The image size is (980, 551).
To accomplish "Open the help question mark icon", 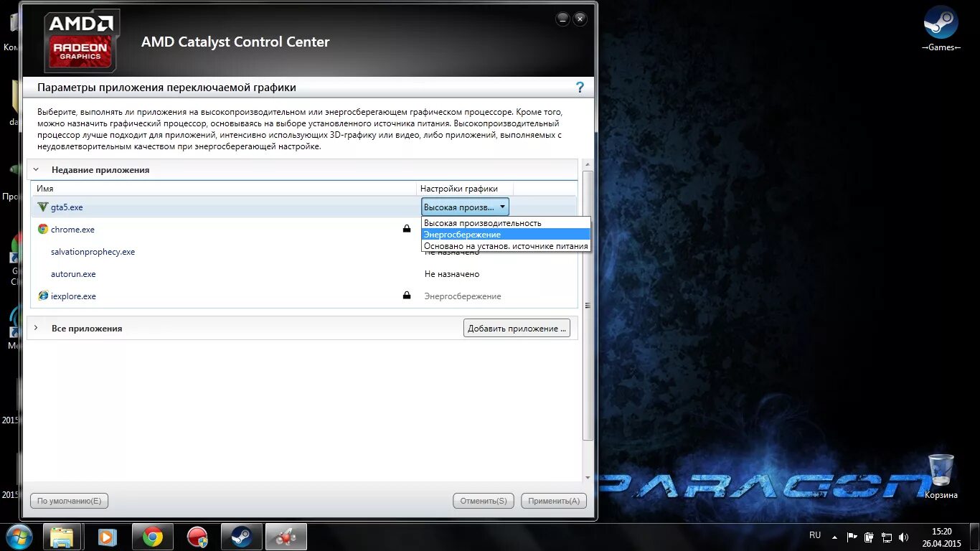I will (x=580, y=88).
